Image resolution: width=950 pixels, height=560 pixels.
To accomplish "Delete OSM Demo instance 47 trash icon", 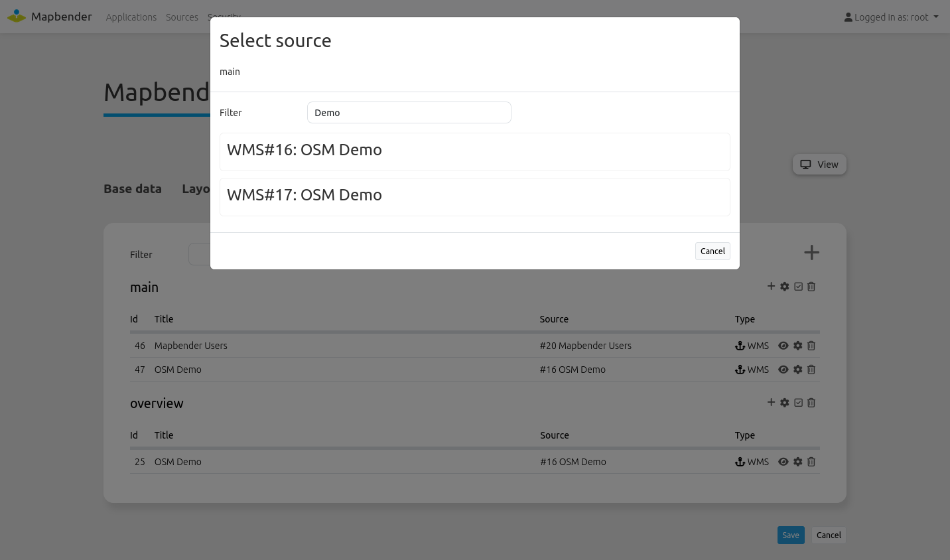I will point(811,370).
